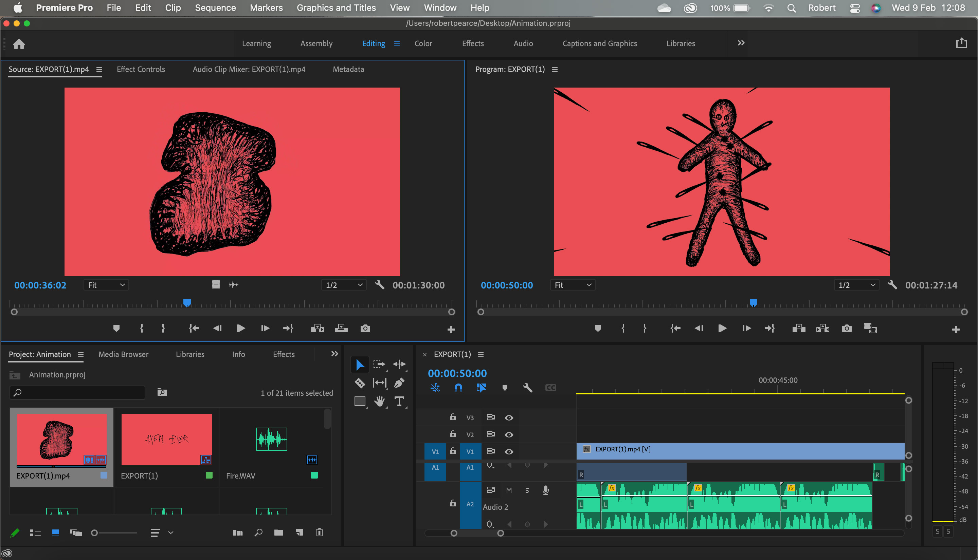Screen dimensions: 978x560
Task: Open Quick Export share icon
Action: point(961,43)
